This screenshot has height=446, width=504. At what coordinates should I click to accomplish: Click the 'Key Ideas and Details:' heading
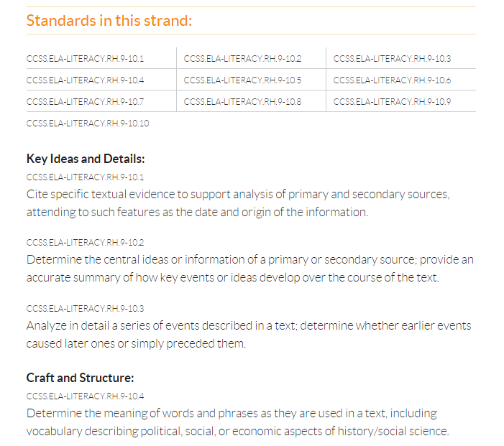pos(86,159)
